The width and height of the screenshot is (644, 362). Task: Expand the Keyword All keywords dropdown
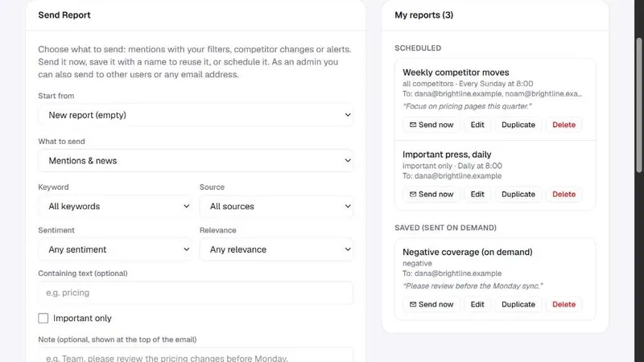click(115, 206)
